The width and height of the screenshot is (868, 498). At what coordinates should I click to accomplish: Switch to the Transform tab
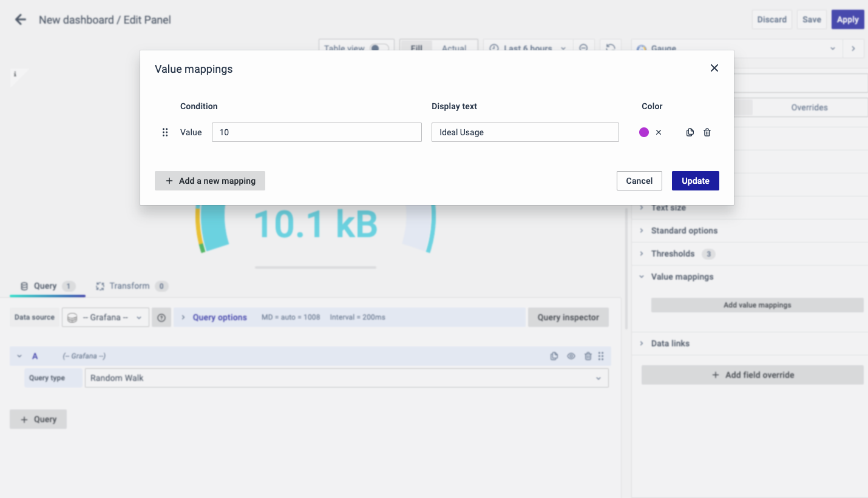(129, 286)
